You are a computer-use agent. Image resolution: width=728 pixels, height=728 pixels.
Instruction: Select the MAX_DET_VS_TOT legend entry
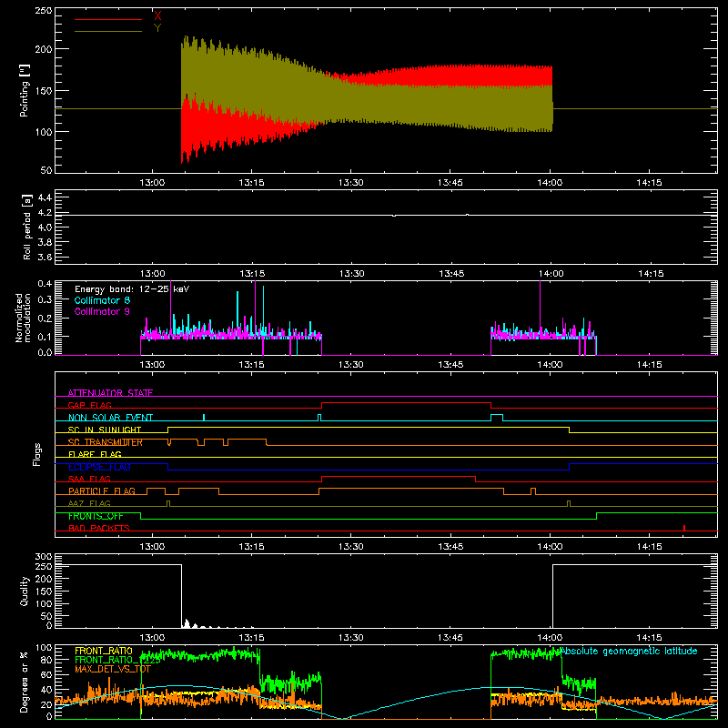(x=112, y=669)
